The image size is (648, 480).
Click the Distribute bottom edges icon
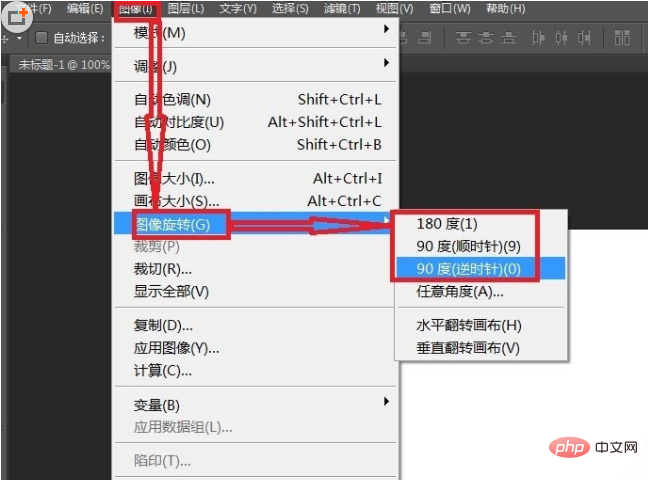509,38
